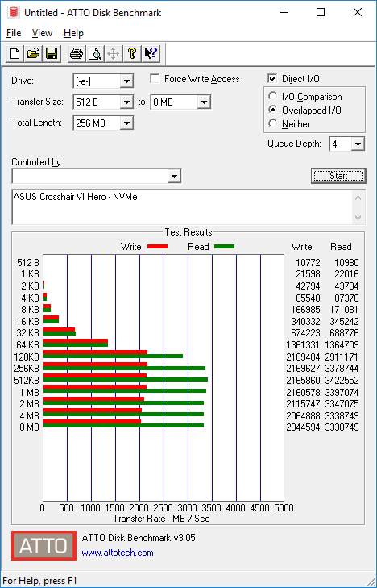Click the 128KB write value 2169404
Screen dimensions: 377x588
point(303,357)
